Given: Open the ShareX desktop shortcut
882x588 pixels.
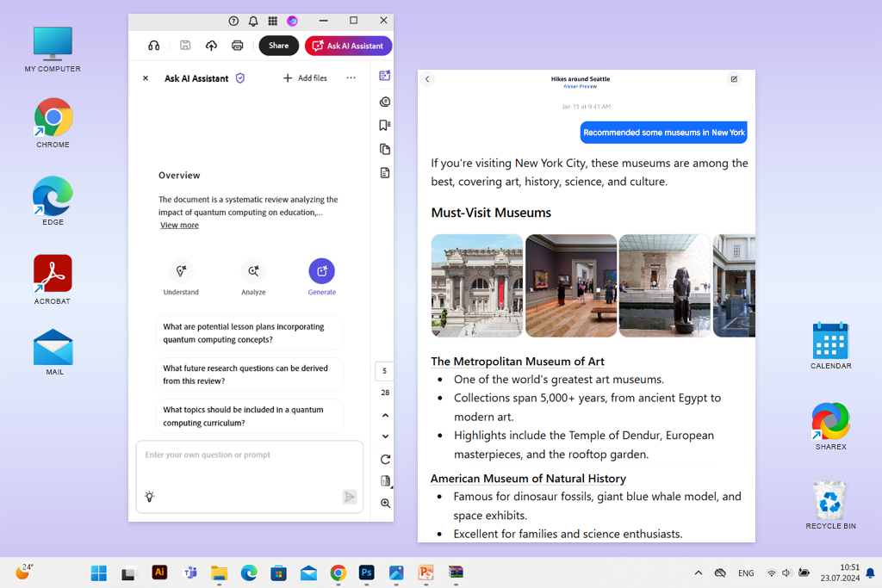Looking at the screenshot, I should coord(831,426).
